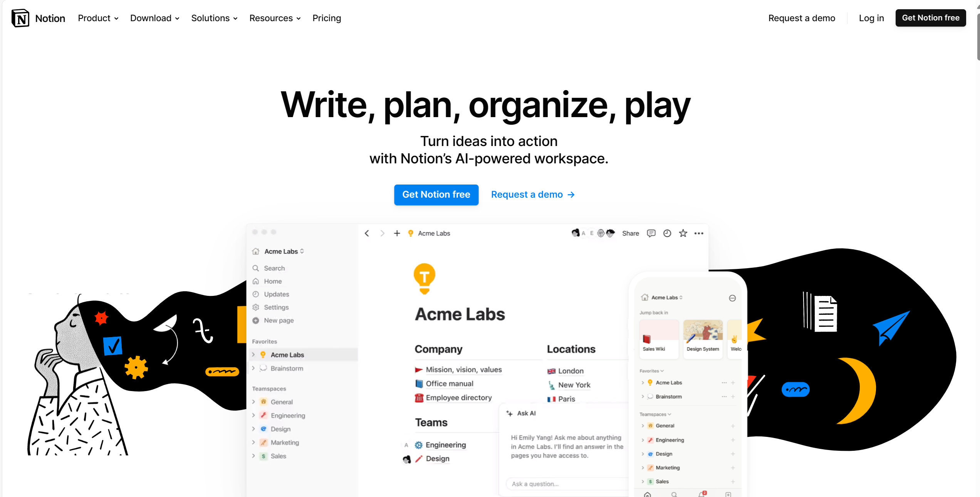The image size is (980, 497).
Task: Open the Product dropdown menu
Action: coord(97,18)
